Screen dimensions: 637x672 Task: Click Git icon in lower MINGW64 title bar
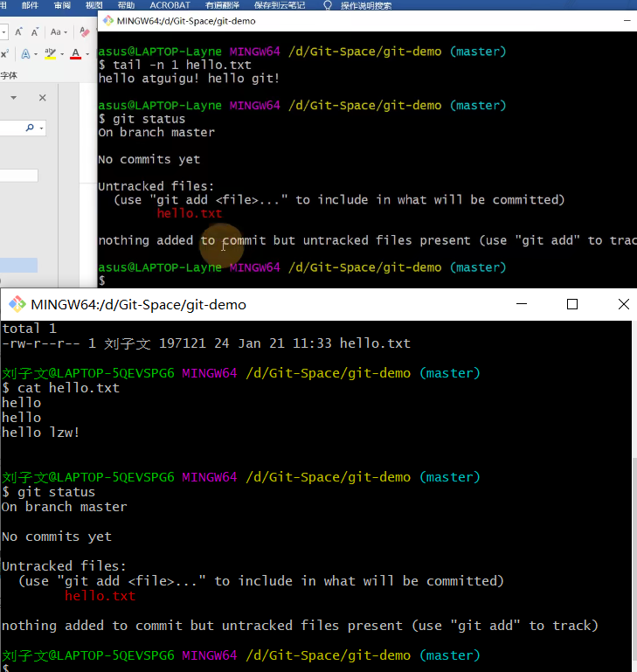17,304
